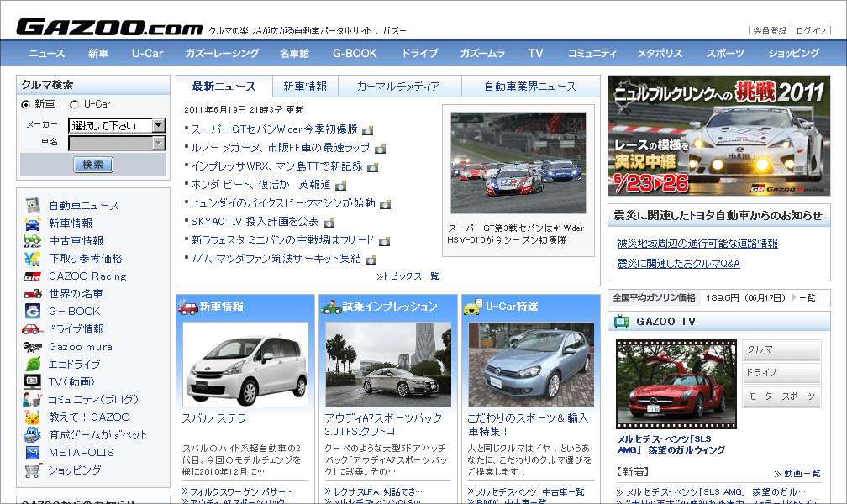
Task: Click camera icon next to スーパーGTセパンWider headline
Action: (368, 130)
